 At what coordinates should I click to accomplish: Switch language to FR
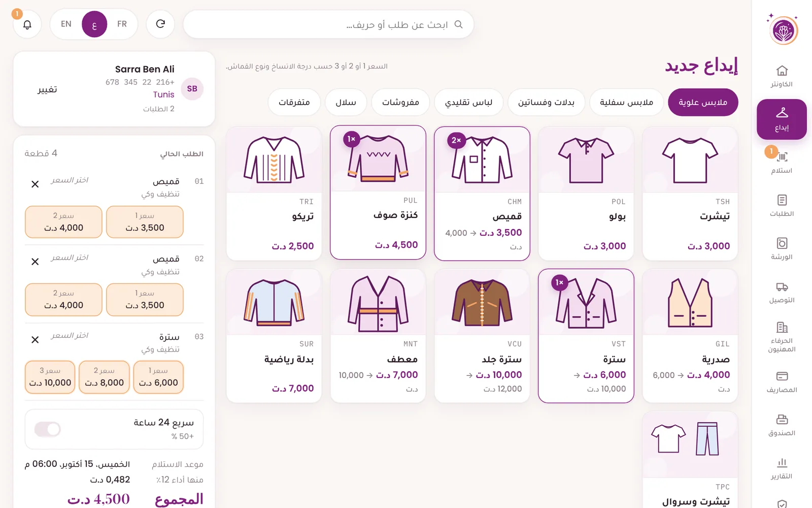click(x=122, y=24)
